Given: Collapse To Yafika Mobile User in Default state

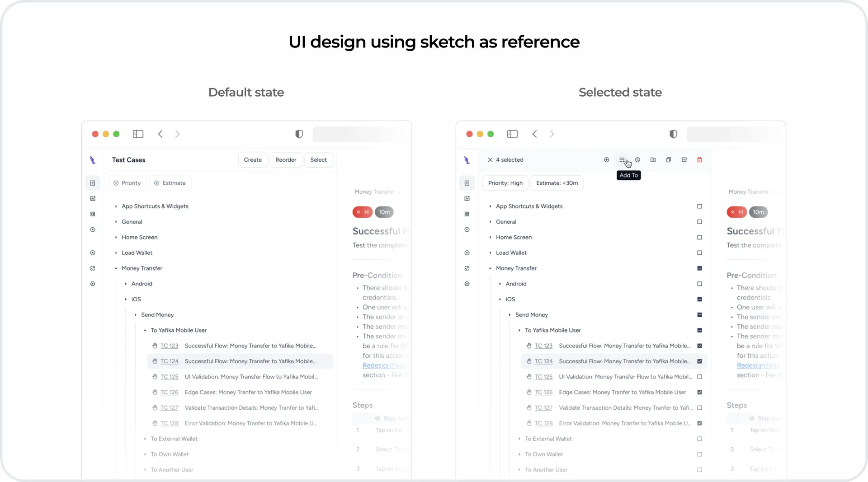Looking at the screenshot, I should tap(145, 331).
